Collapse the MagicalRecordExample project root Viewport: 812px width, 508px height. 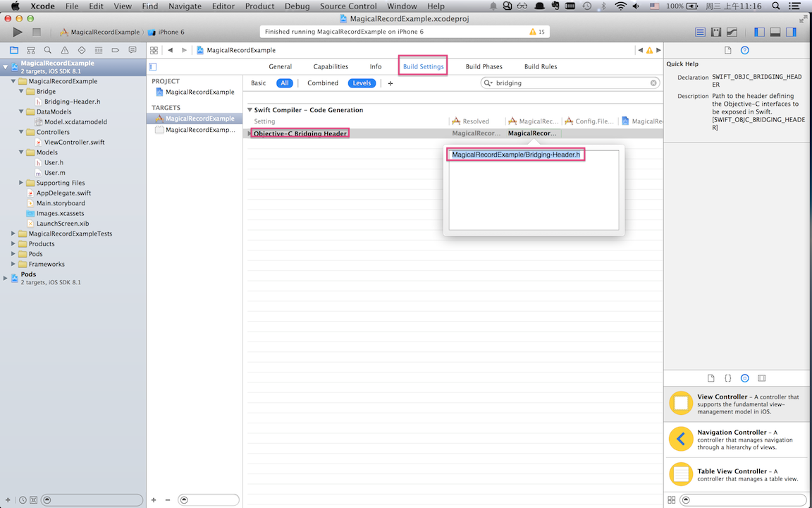click(x=5, y=67)
